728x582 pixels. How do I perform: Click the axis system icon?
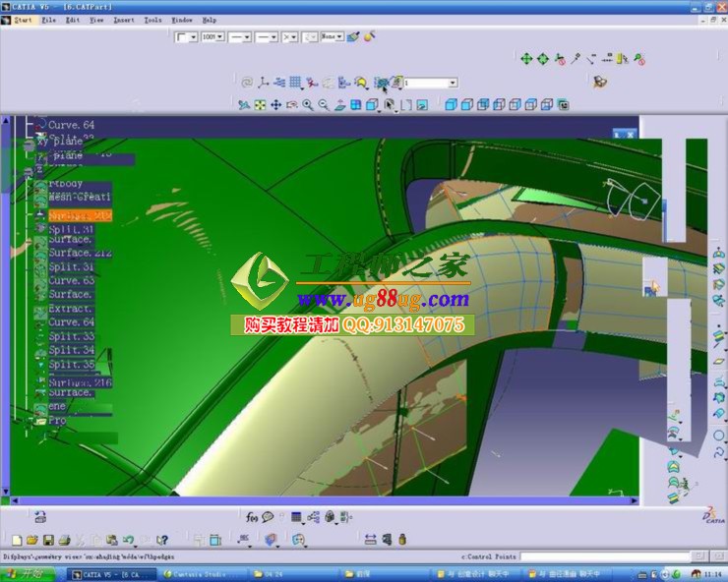click(264, 83)
